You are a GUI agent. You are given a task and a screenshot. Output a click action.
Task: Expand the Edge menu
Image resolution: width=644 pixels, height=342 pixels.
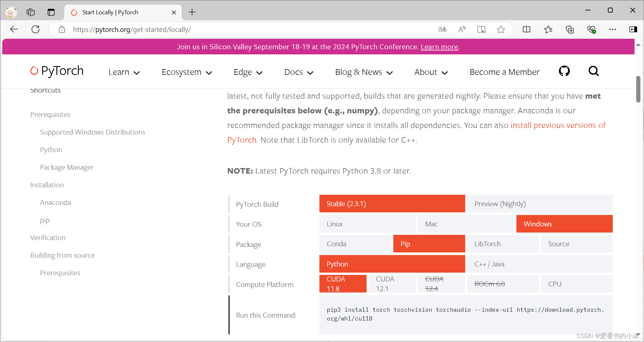(248, 72)
